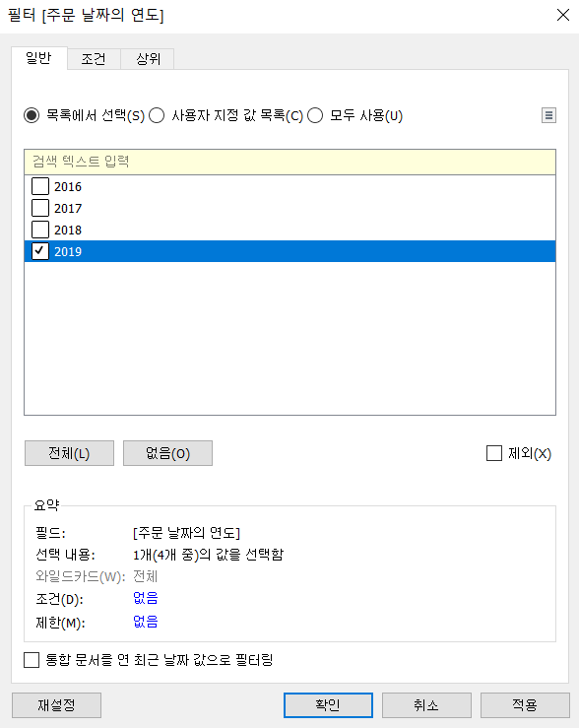Select the 2019 row text

click(x=68, y=251)
